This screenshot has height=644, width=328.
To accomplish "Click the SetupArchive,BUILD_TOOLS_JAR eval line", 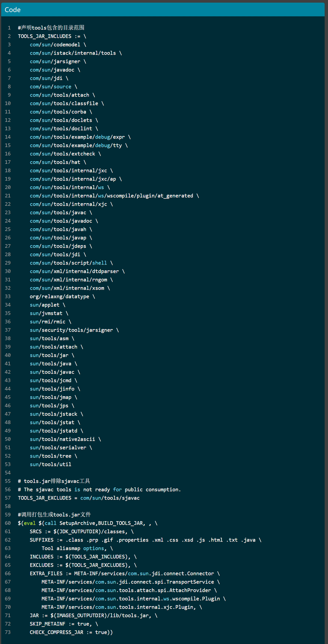I will tap(88, 523).
